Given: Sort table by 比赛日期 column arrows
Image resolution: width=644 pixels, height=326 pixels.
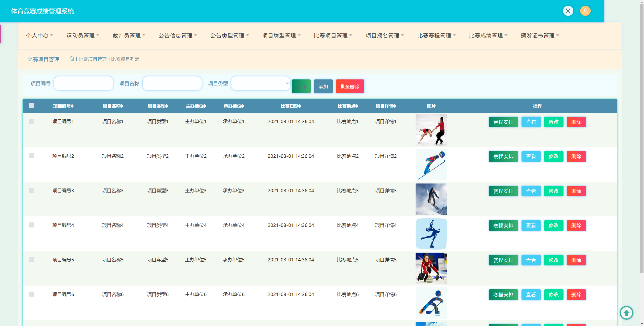Looking at the screenshot, I should coord(300,106).
